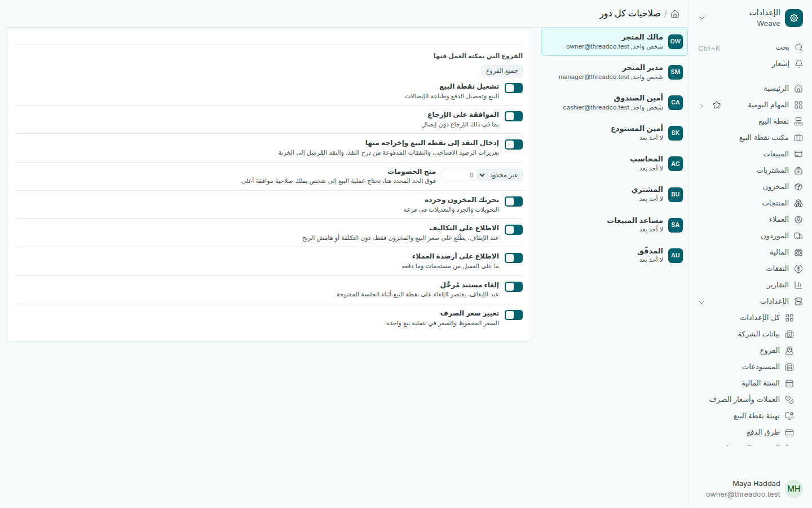The image size is (812, 508).
Task: Click the العملاء person icon
Action: coord(798,220)
